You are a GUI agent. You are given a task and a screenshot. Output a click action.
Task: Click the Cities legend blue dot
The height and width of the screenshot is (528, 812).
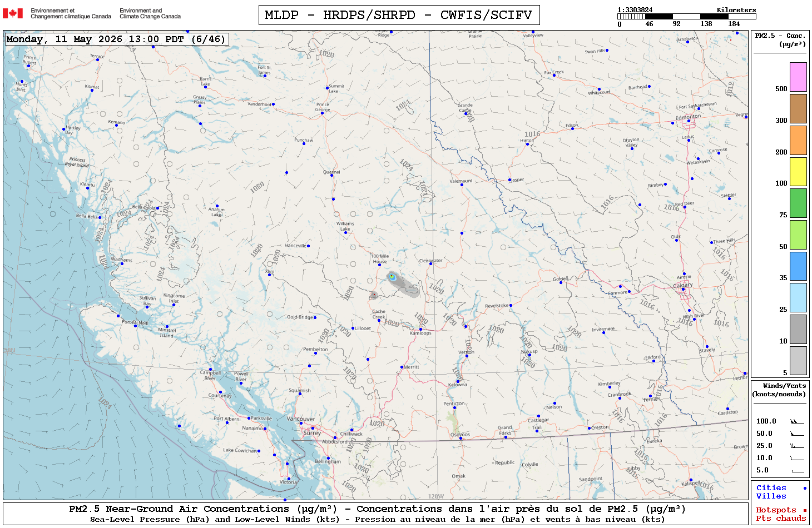(805, 488)
